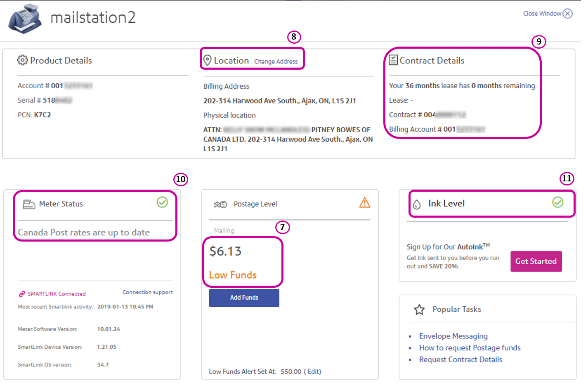Click the green Ink Level checkmark
The width and height of the screenshot is (588, 385).
coord(557,202)
